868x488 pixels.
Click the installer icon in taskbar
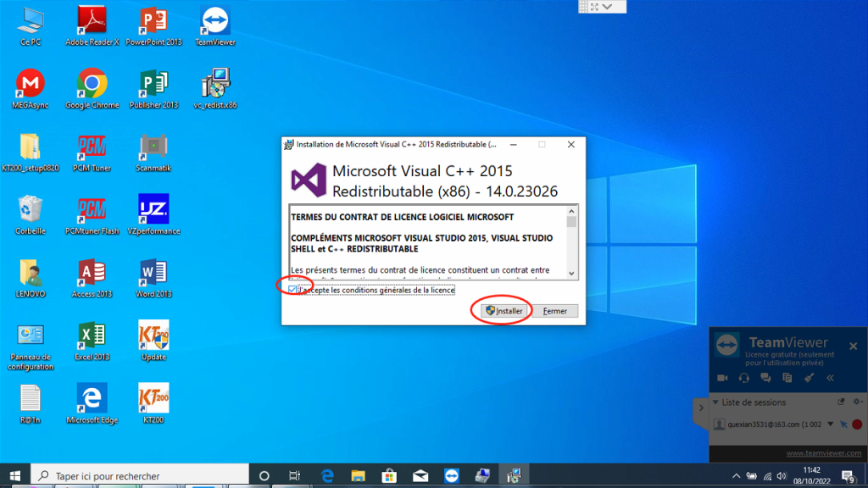click(x=514, y=476)
